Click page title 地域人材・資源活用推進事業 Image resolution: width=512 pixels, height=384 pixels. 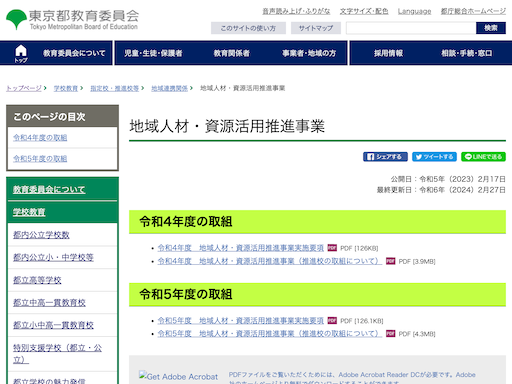click(x=227, y=126)
